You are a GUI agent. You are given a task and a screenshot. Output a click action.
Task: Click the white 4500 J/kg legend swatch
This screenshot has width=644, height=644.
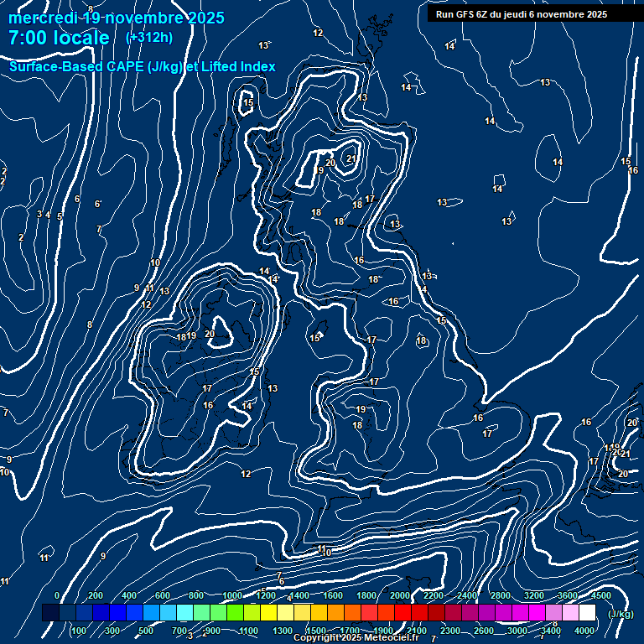[587, 613]
